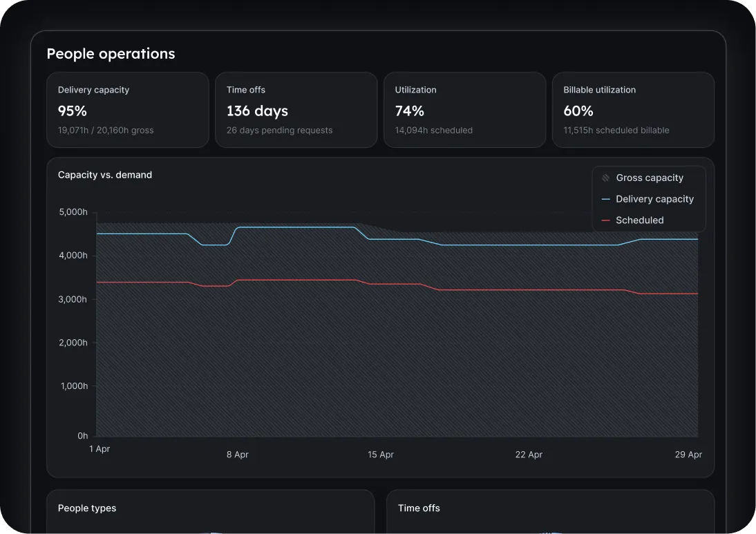Click the "People types" panel title
Image resolution: width=756 pixels, height=534 pixels.
point(87,508)
